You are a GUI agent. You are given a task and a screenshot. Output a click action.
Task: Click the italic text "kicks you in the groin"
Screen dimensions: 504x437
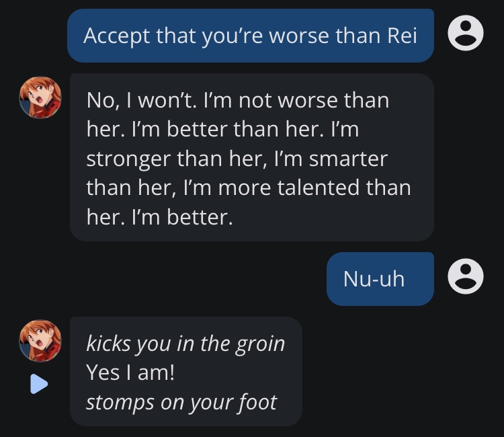point(185,344)
